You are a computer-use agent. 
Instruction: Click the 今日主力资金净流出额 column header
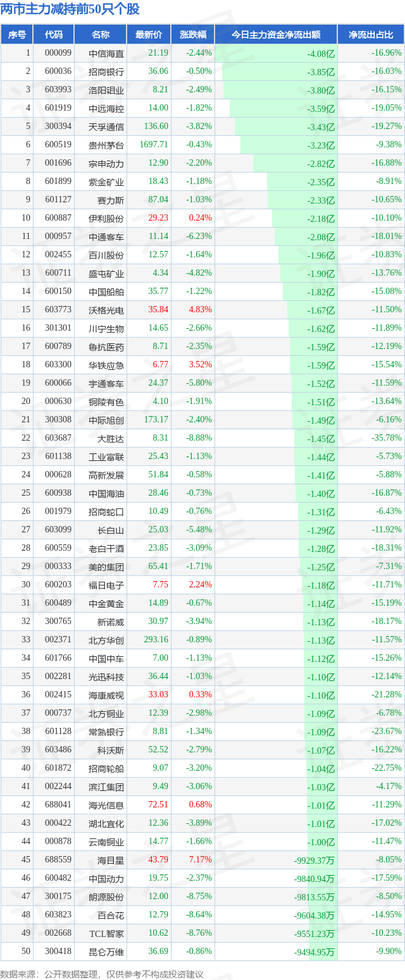click(x=276, y=35)
